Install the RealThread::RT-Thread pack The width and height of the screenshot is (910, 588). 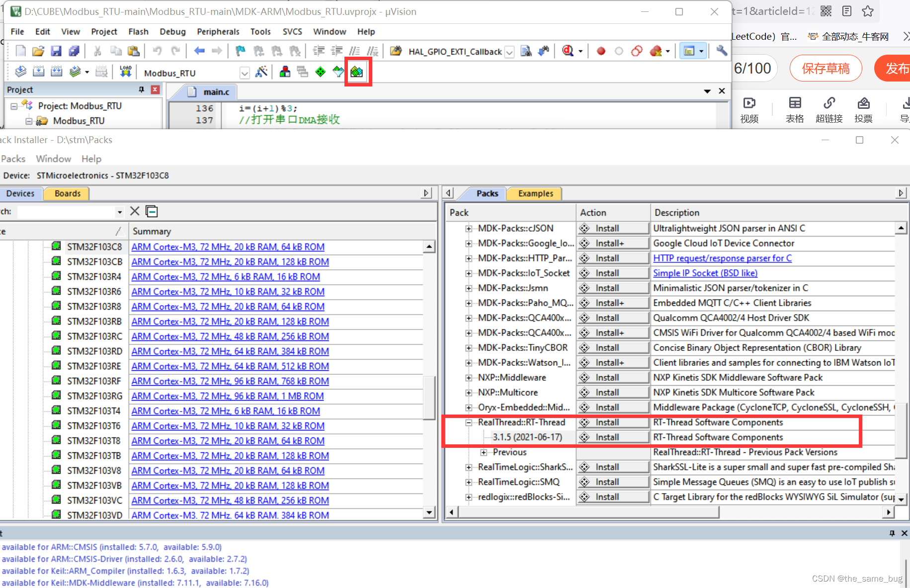pyautogui.click(x=613, y=422)
